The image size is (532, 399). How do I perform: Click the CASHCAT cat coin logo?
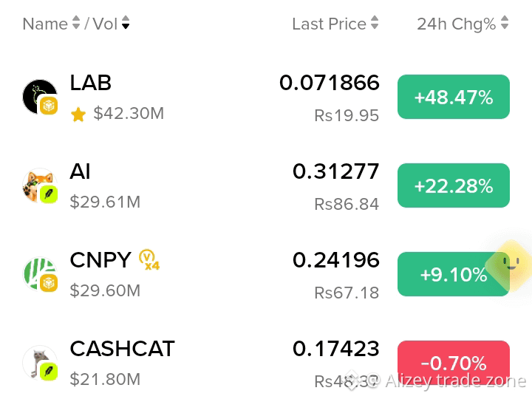pyautogui.click(x=40, y=363)
